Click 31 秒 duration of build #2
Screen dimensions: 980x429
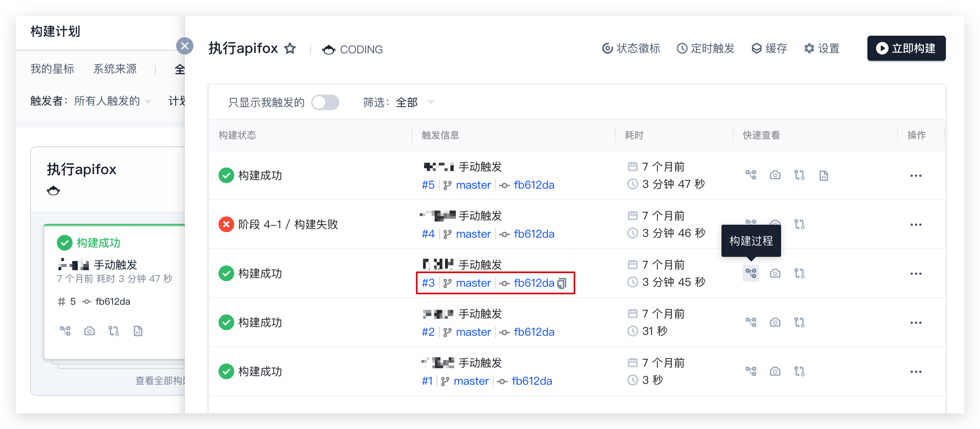pos(655,331)
